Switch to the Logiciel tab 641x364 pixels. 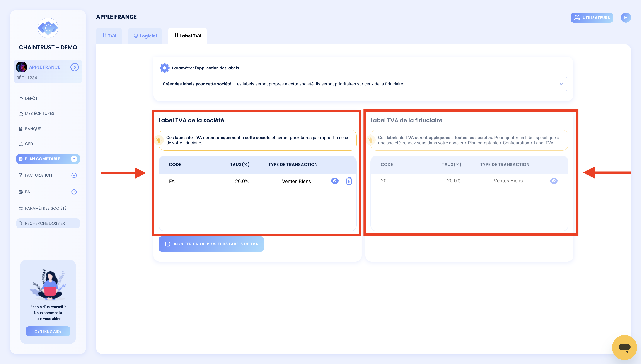(x=145, y=36)
